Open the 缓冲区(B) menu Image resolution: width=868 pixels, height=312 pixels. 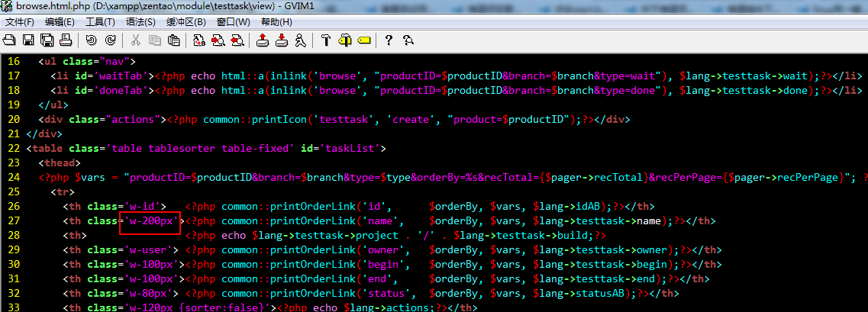[x=186, y=21]
